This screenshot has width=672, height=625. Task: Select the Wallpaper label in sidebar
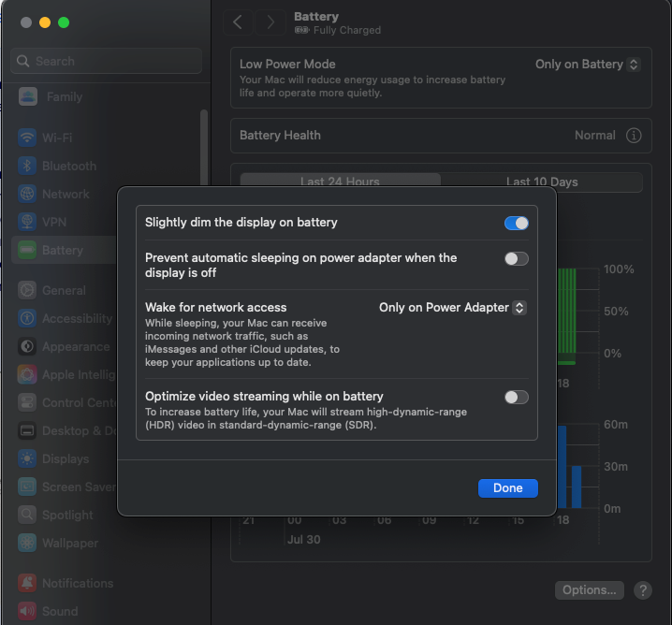[x=70, y=543]
